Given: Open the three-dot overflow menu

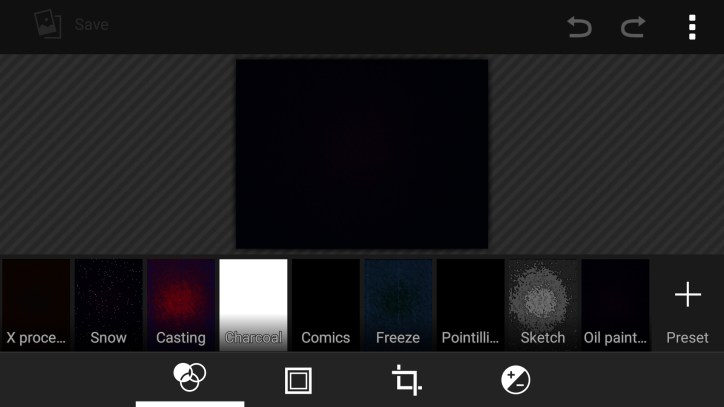Looking at the screenshot, I should (692, 27).
